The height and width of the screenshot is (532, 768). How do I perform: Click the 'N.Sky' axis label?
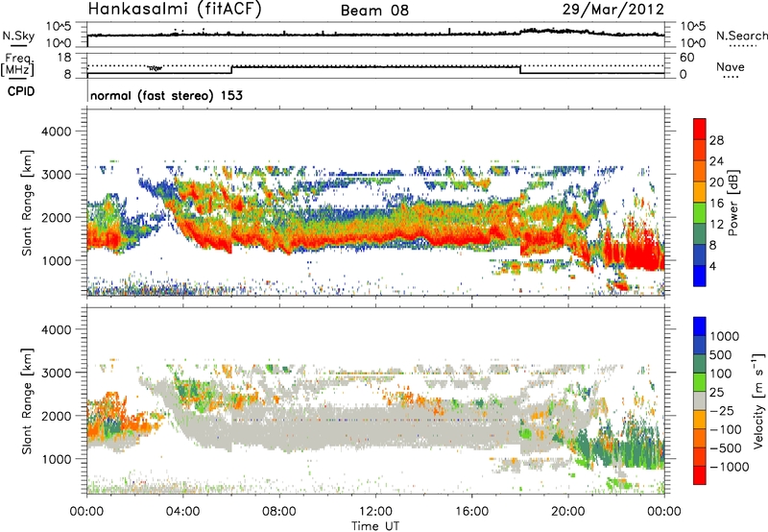18,36
